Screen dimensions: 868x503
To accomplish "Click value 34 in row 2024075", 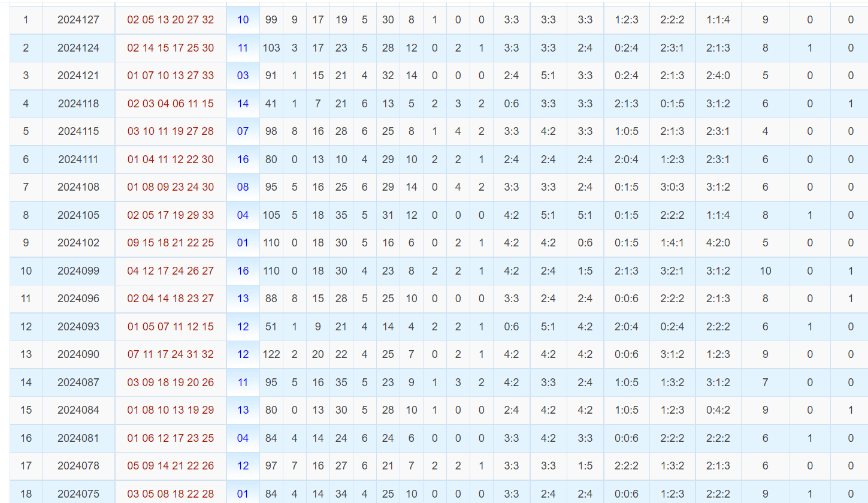I will (341, 494).
